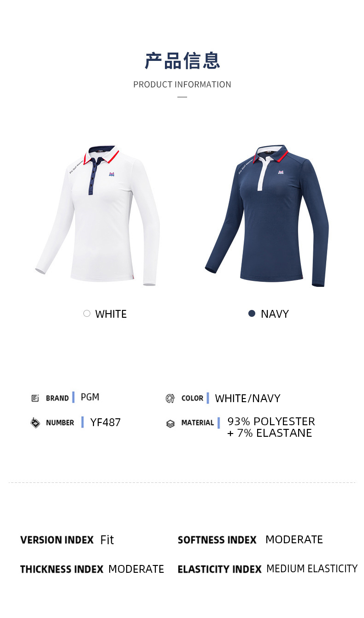The image size is (364, 618).
Task: Click THICKNESS INDEX label
Action: click(62, 569)
